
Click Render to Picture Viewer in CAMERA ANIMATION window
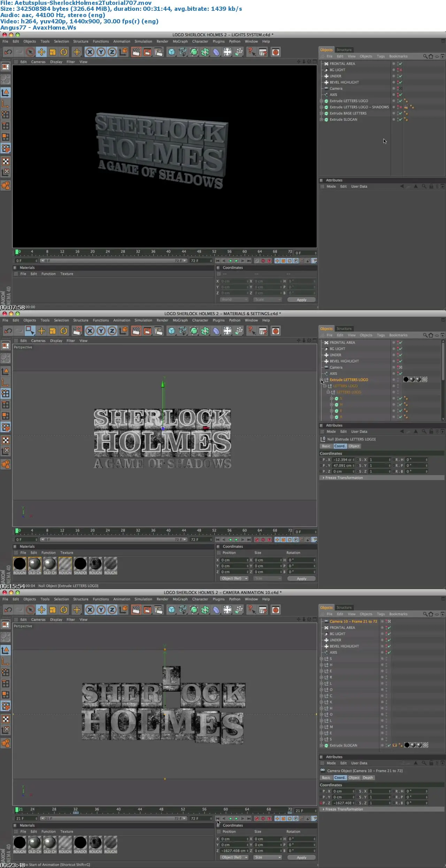[147, 610]
